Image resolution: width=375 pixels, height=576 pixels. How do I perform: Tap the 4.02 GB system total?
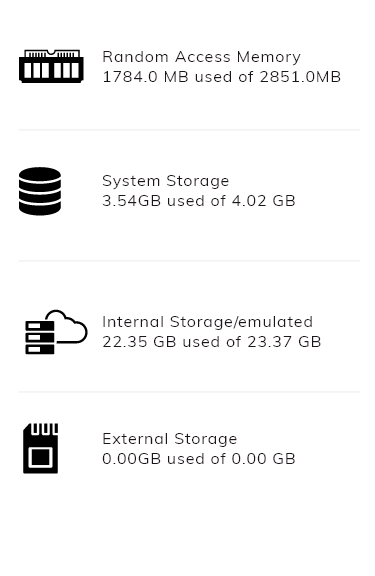click(264, 201)
